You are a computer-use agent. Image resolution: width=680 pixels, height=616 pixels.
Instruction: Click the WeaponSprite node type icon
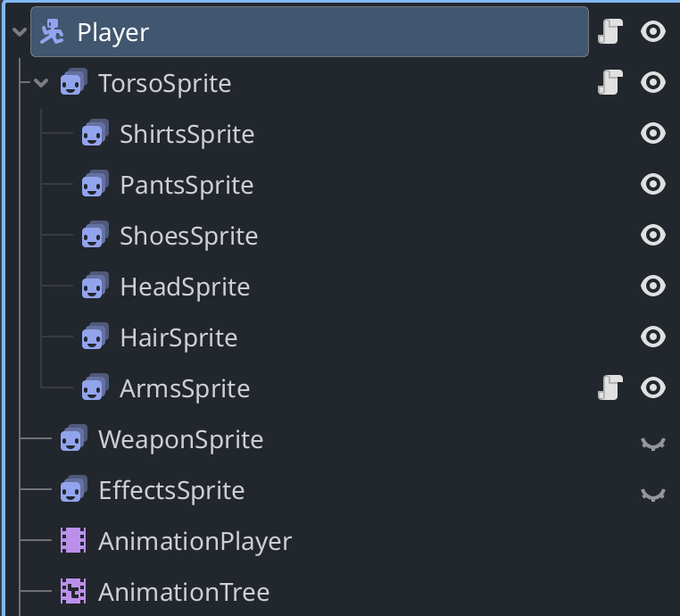coord(73,438)
